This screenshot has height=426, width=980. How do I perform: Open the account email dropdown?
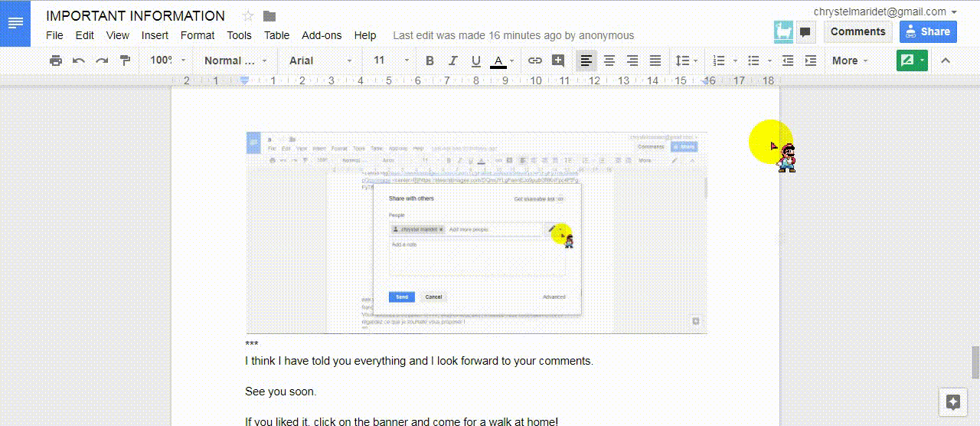(885, 11)
